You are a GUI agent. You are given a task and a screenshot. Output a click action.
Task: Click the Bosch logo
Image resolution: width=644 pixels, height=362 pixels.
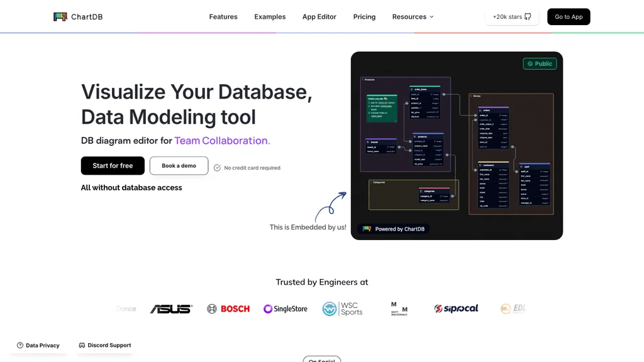(x=228, y=309)
